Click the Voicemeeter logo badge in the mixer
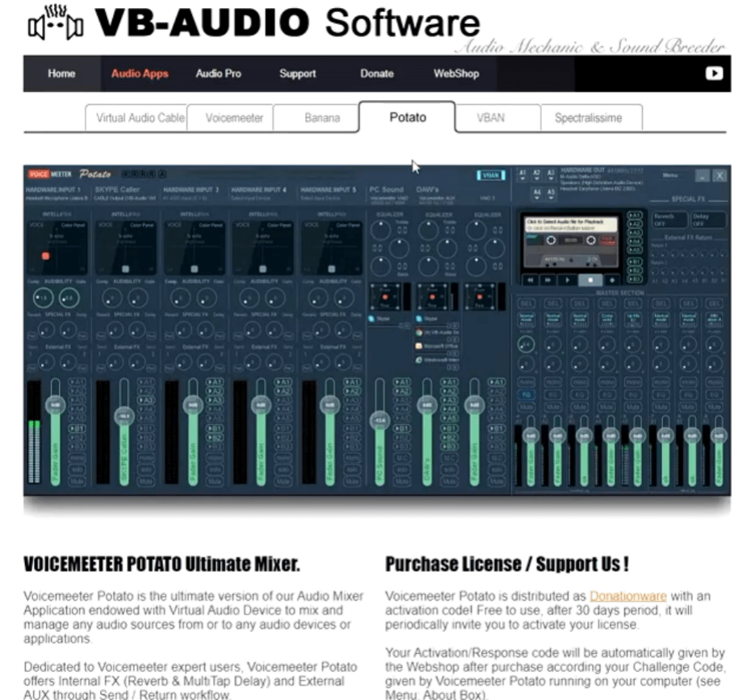The height and width of the screenshot is (700, 755). [x=50, y=174]
